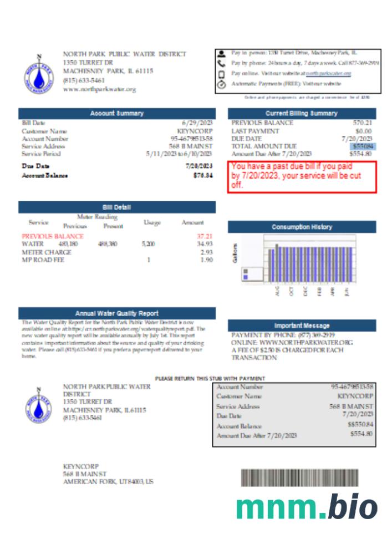Select the Account Summary section header
The width and height of the screenshot is (392, 544).
click(116, 113)
